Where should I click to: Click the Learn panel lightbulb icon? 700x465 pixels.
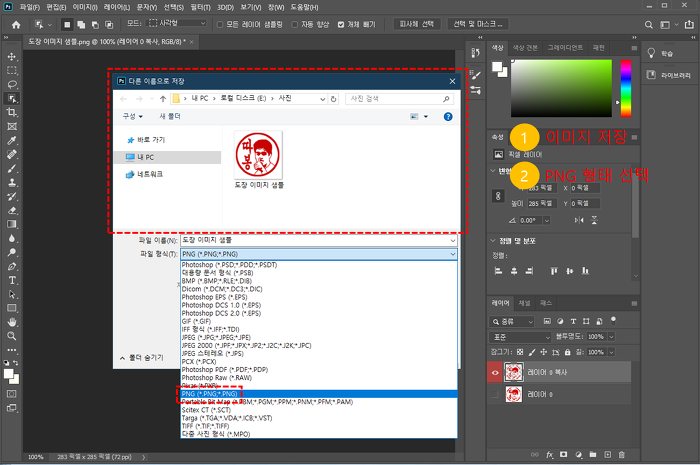click(651, 53)
